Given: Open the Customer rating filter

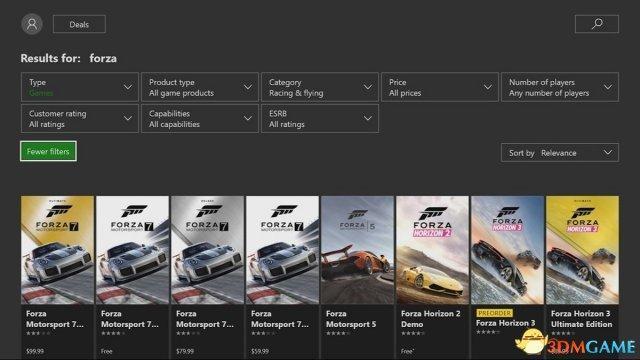Looking at the screenshot, I should pos(80,118).
